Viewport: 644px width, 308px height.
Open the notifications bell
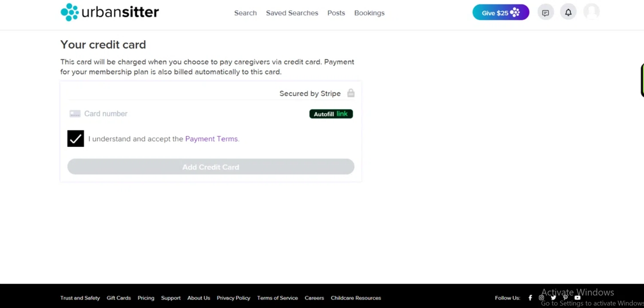(x=568, y=12)
